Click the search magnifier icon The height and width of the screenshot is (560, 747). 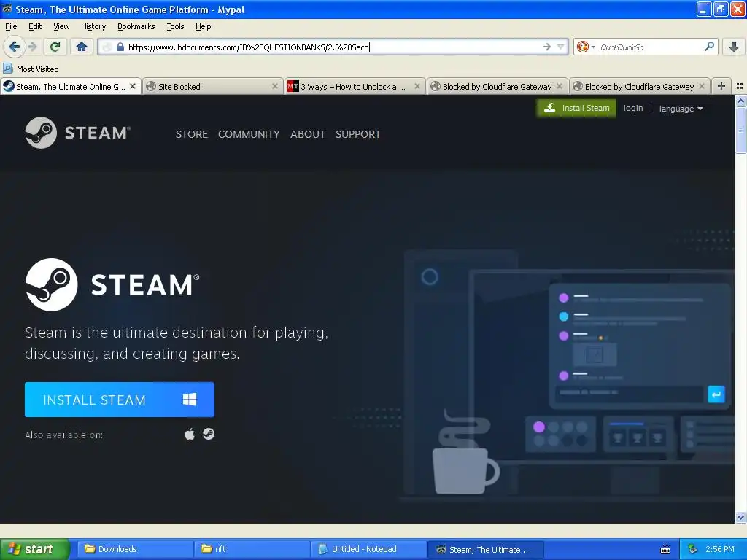709,47
